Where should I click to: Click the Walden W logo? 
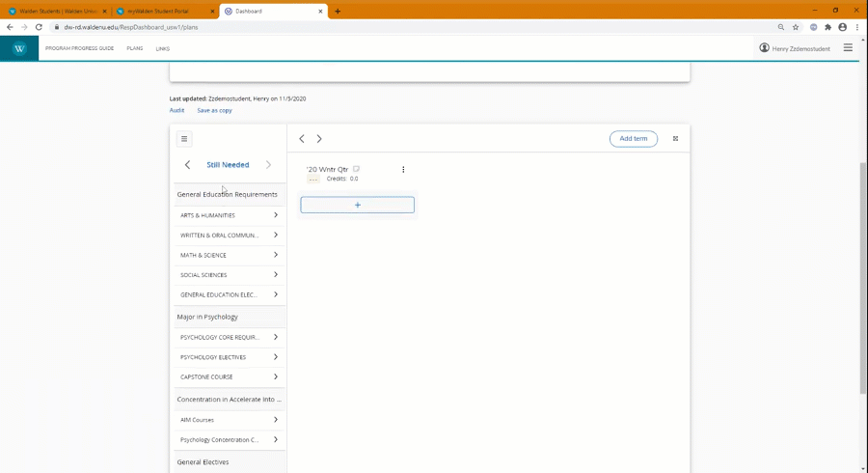(x=19, y=48)
